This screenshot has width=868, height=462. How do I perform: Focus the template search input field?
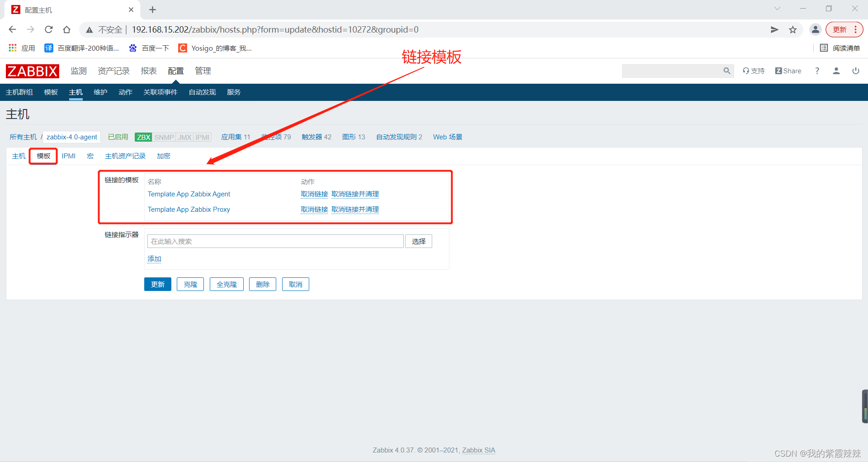click(x=275, y=241)
